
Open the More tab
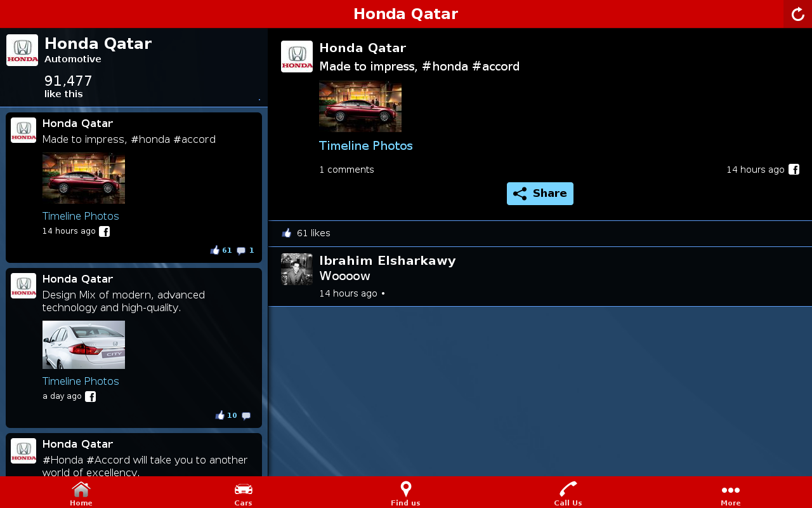[x=731, y=493]
